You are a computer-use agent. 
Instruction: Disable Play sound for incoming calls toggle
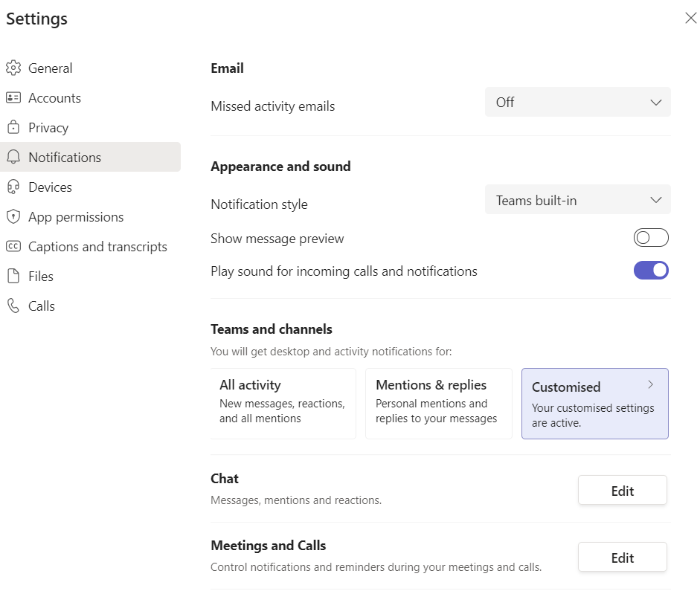651,271
